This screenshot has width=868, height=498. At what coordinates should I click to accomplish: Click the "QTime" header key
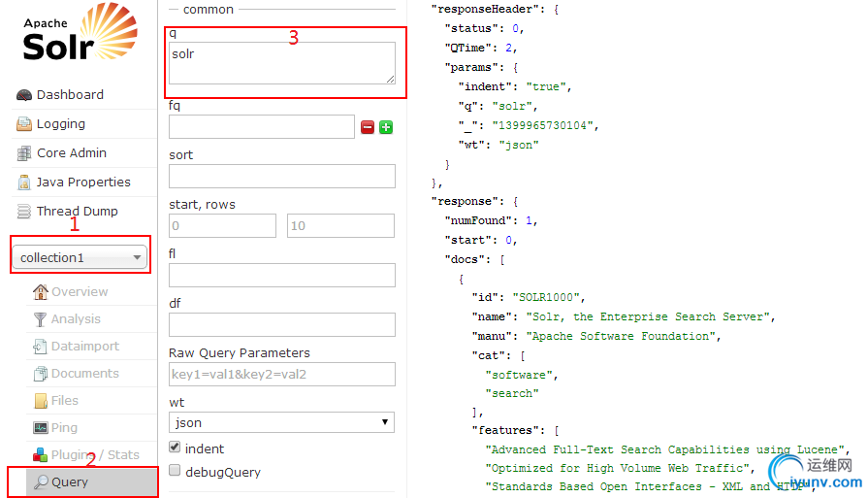(468, 49)
